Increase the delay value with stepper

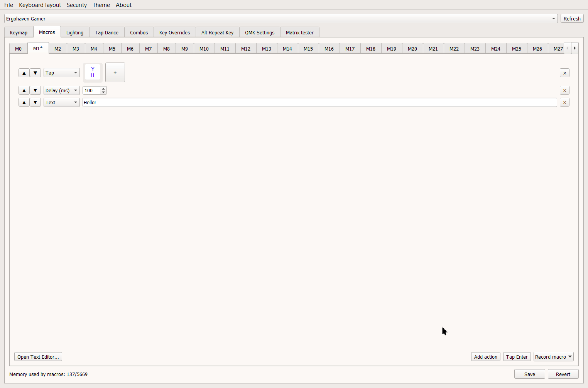(103, 88)
